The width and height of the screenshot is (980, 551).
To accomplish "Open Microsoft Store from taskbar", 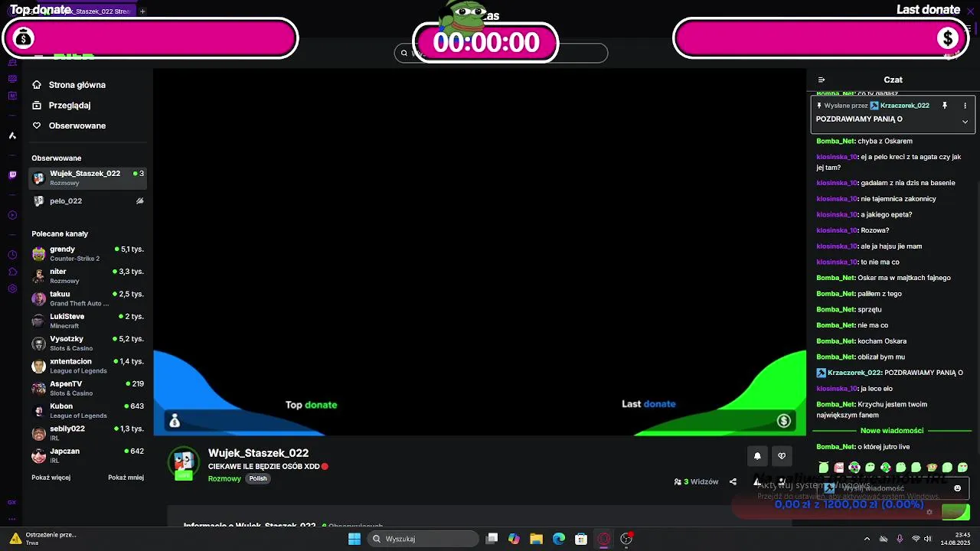I will pos(581,539).
